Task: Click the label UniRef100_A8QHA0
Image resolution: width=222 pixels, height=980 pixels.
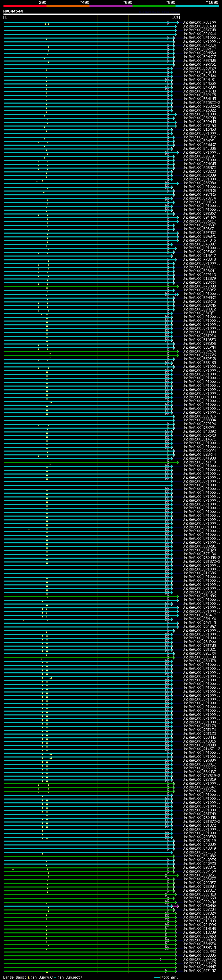Action: [x=199, y=906]
